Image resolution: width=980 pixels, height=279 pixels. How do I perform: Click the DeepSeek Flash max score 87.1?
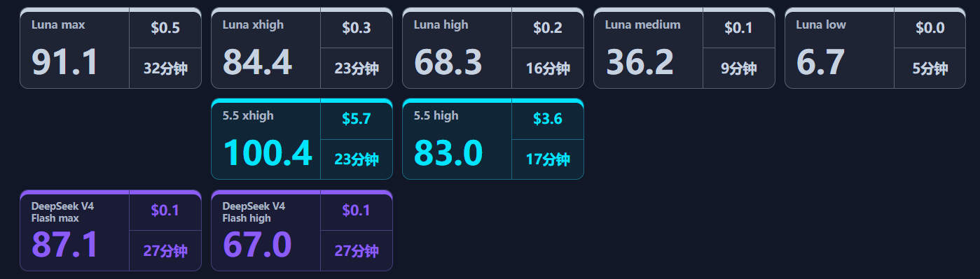[65, 245]
